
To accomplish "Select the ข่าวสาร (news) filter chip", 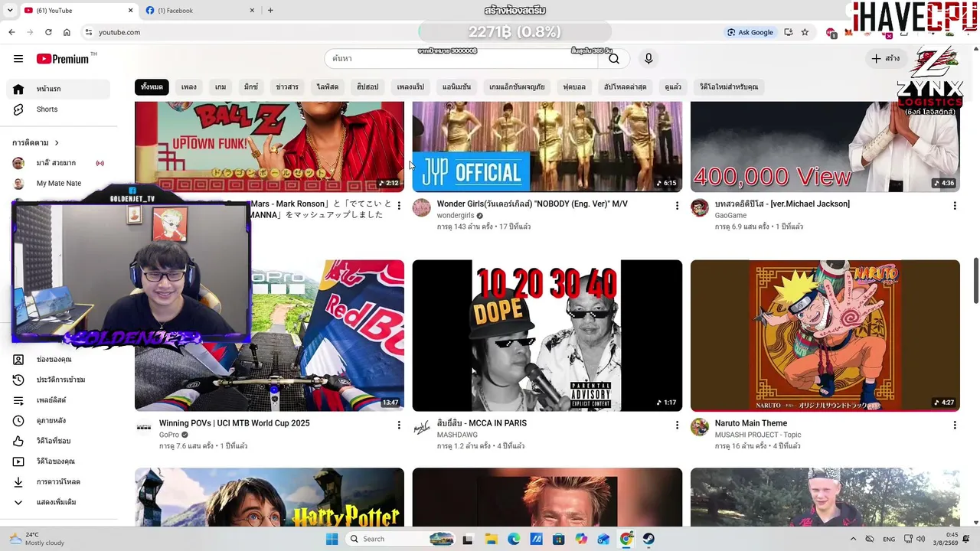I will coord(287,86).
